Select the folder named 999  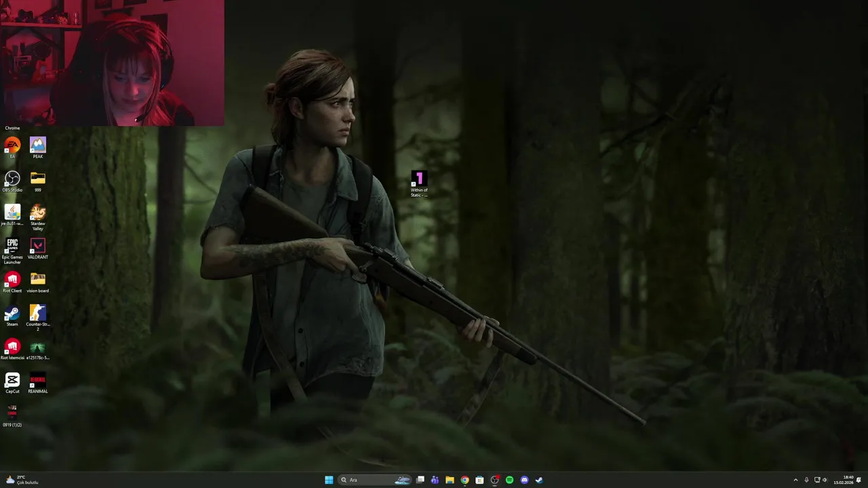click(x=38, y=181)
